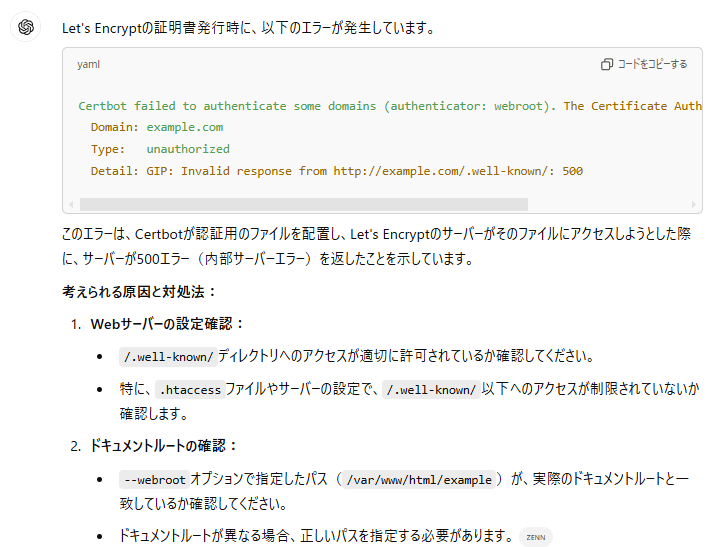715x547 pixels.
Task: Click the copy icon in the code block header
Action: coord(606,64)
